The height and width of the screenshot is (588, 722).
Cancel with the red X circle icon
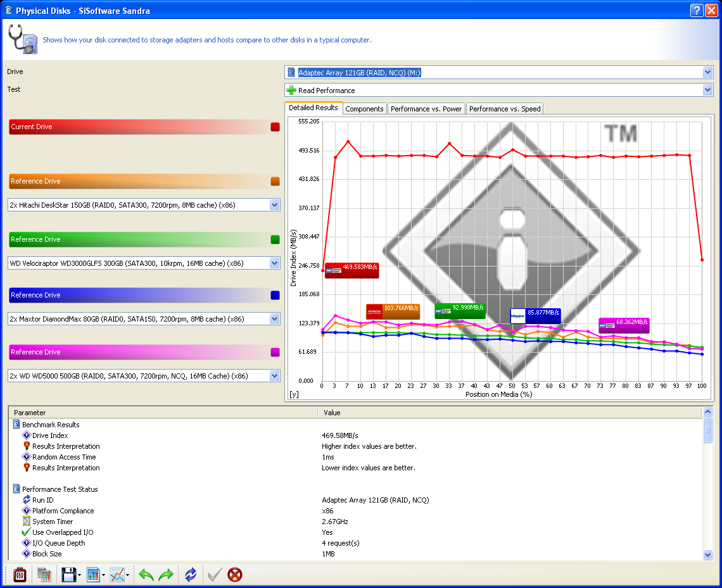tap(235, 575)
